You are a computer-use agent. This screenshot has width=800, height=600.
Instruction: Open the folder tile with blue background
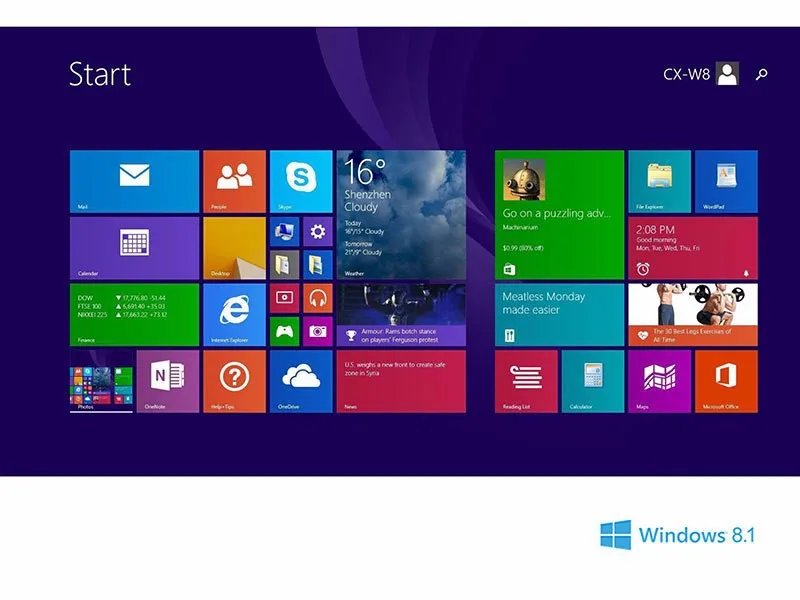click(x=318, y=265)
